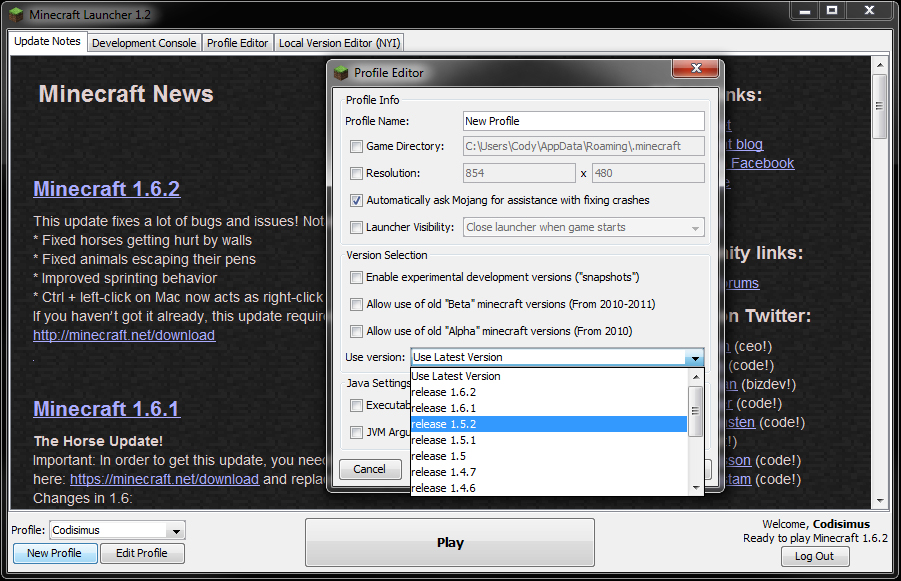Viewport: 901px width, 581px height.
Task: Maximize the Minecraft Launcher window
Action: pos(831,11)
